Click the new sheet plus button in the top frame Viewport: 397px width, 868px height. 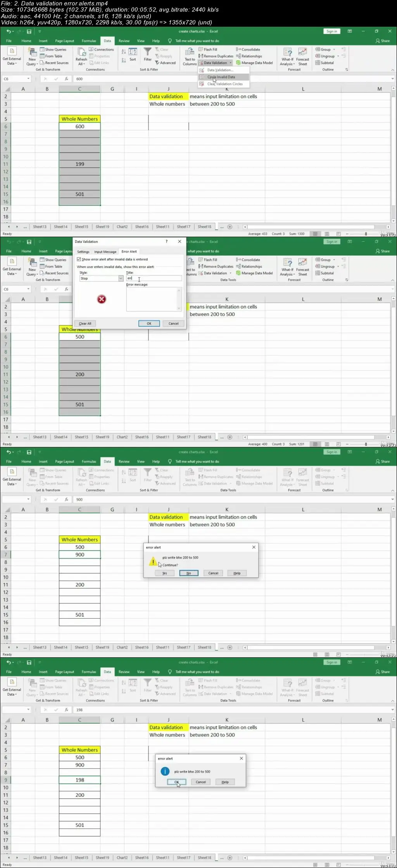(230, 227)
